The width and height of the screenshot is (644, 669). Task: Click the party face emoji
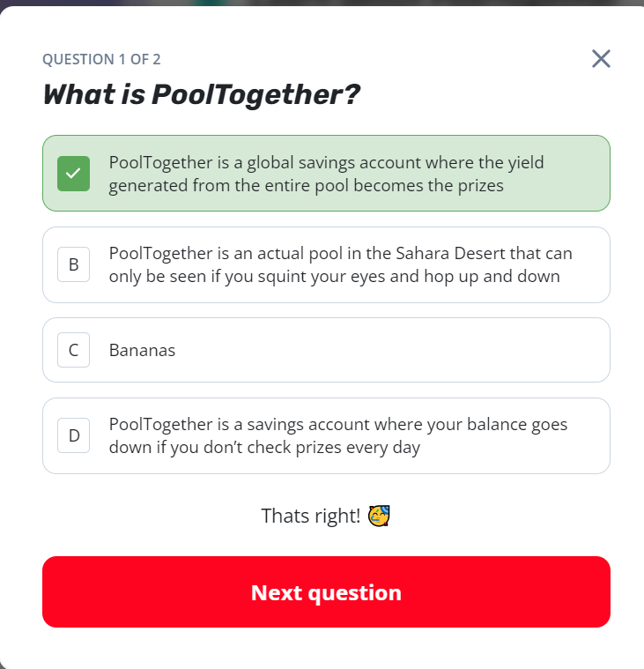[380, 516]
